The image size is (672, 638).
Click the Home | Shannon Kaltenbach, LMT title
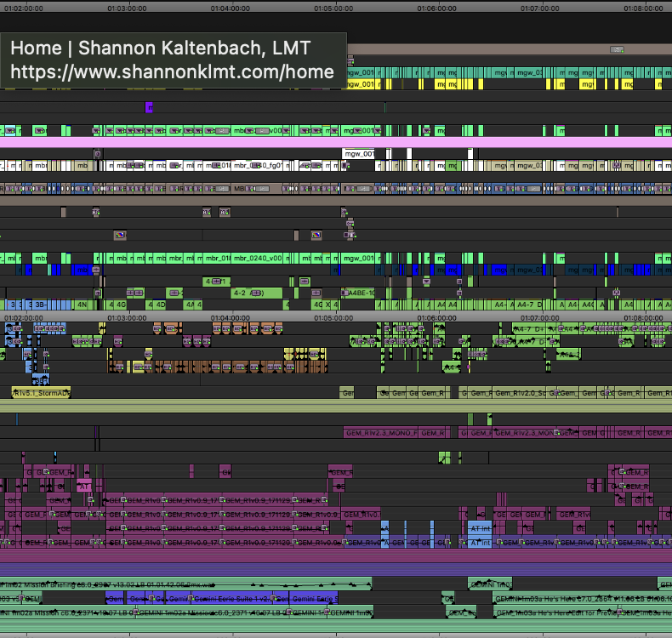(160, 48)
